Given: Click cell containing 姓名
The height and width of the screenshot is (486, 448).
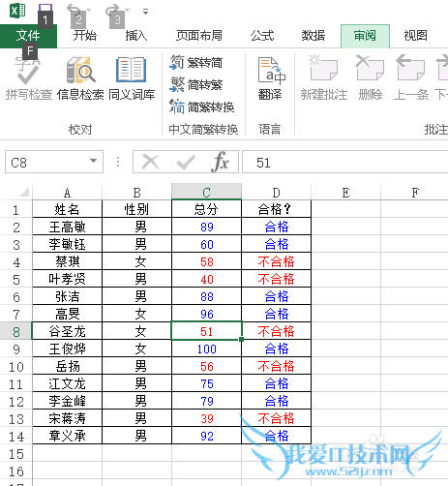Looking at the screenshot, I should click(x=67, y=209).
